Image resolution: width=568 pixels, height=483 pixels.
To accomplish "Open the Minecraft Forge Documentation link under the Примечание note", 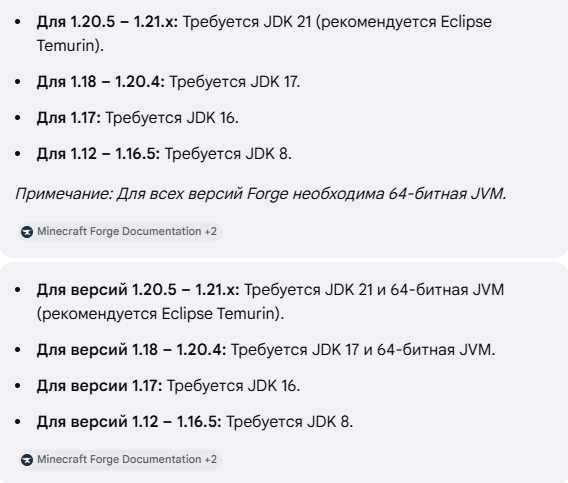I will [119, 231].
